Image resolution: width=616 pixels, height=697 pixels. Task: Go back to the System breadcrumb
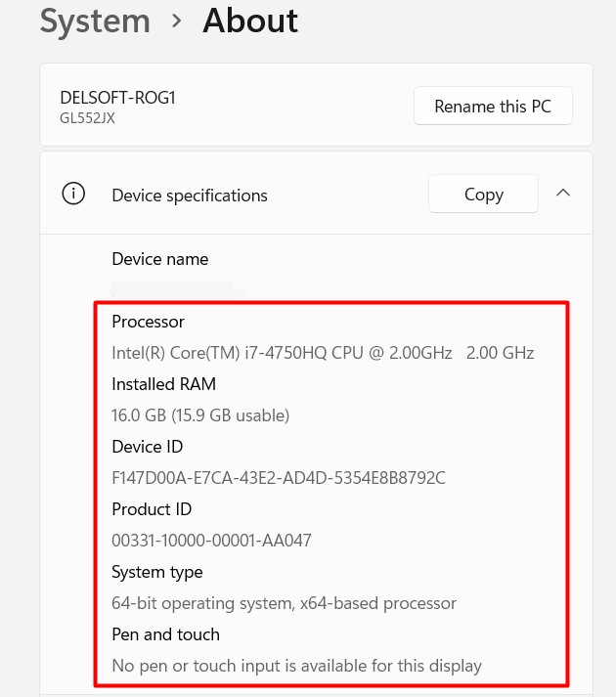click(x=95, y=21)
